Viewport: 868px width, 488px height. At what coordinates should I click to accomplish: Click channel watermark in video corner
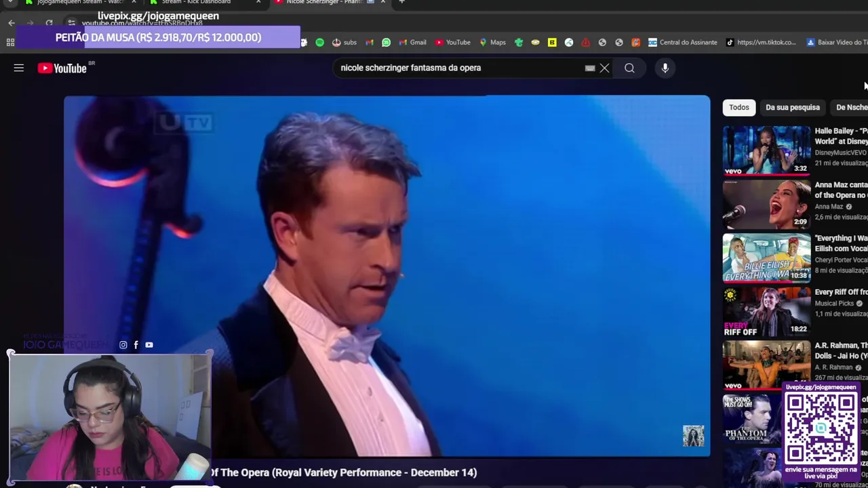[x=693, y=436]
